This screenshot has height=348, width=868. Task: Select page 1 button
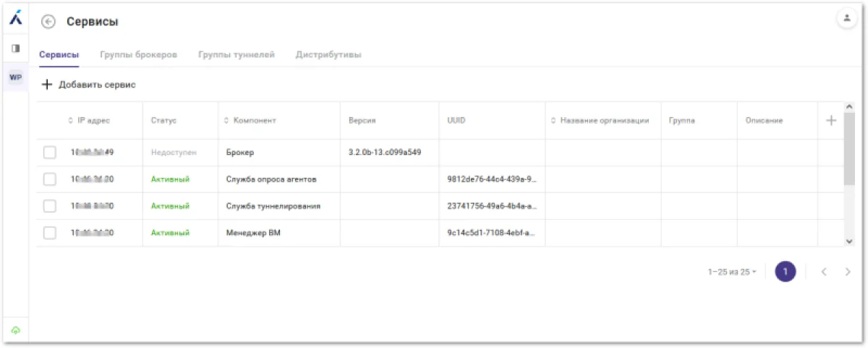point(785,272)
